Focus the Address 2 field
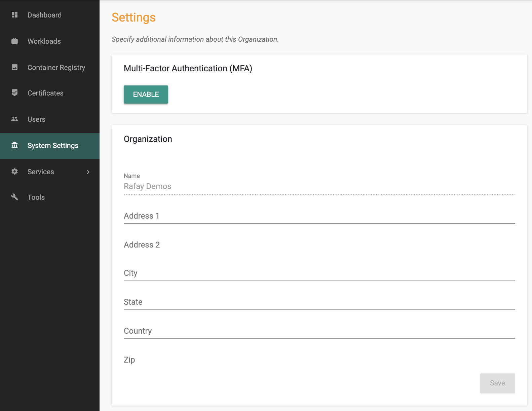The image size is (532, 411). (x=319, y=245)
